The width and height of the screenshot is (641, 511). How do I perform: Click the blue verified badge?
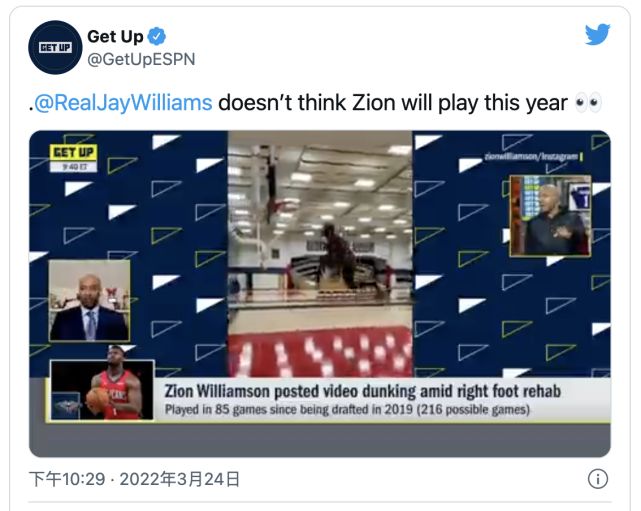pos(157,36)
